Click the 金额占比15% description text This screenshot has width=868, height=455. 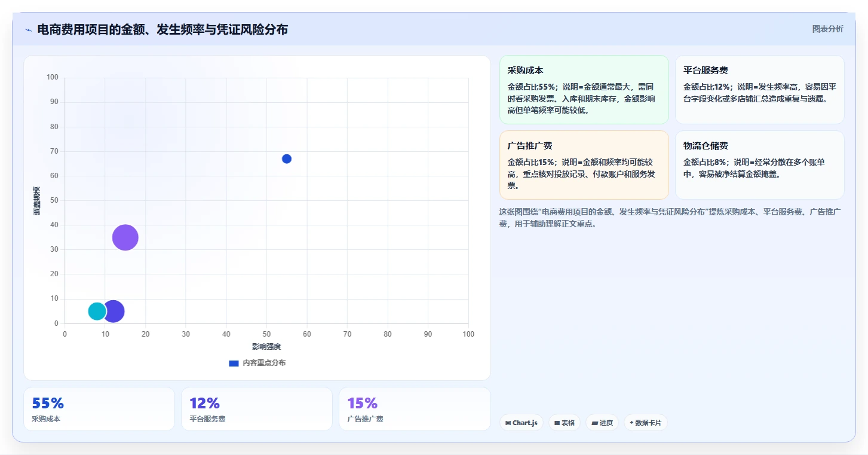581,174
